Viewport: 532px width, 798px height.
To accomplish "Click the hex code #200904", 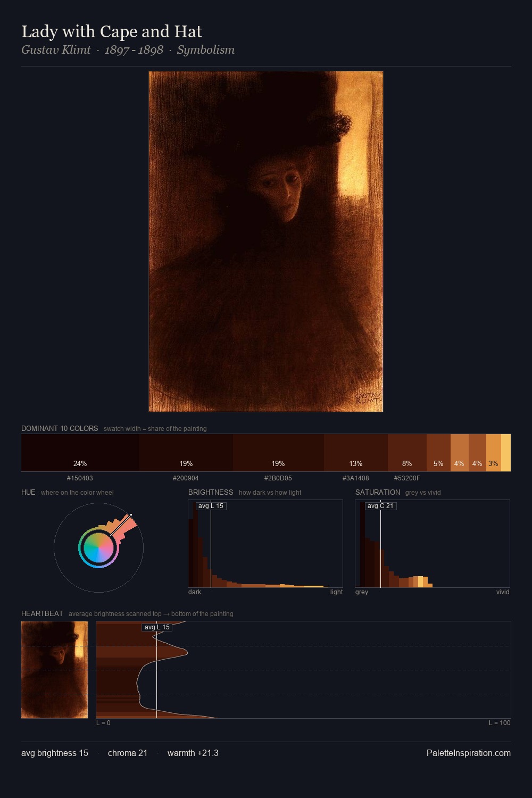I will coord(186,478).
